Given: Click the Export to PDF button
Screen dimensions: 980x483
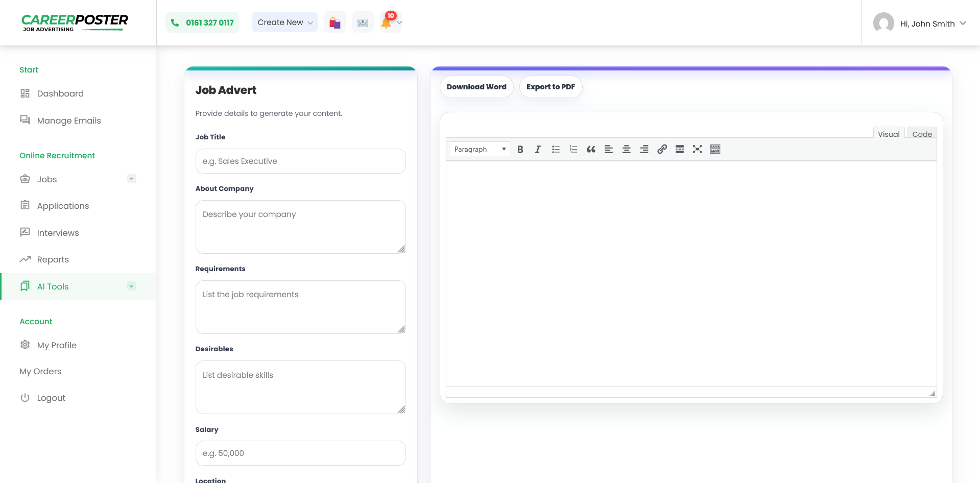Looking at the screenshot, I should point(551,87).
